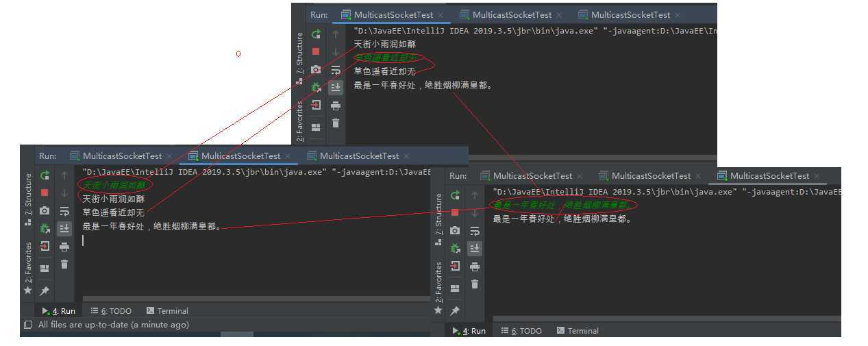The height and width of the screenshot is (346, 868).
Task: Open Restore Layout icon in bottom-left window
Action: tap(45, 268)
